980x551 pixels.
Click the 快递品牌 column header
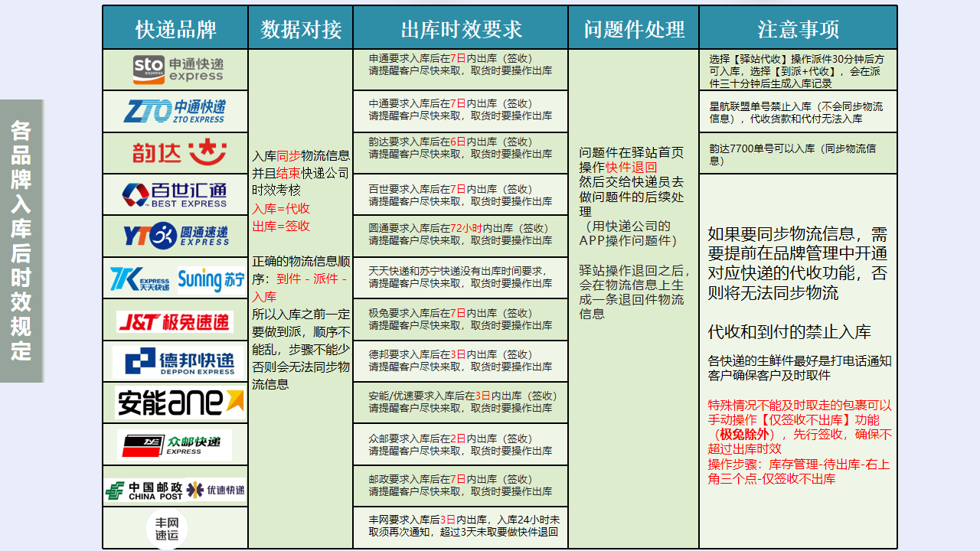click(x=175, y=28)
